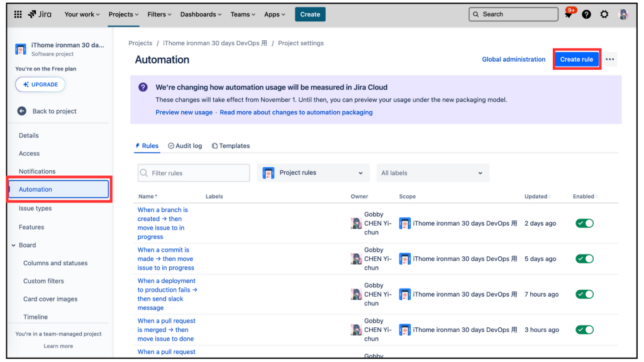The image size is (644, 362).
Task: Open the Projects breadcrumb link
Action: [140, 43]
